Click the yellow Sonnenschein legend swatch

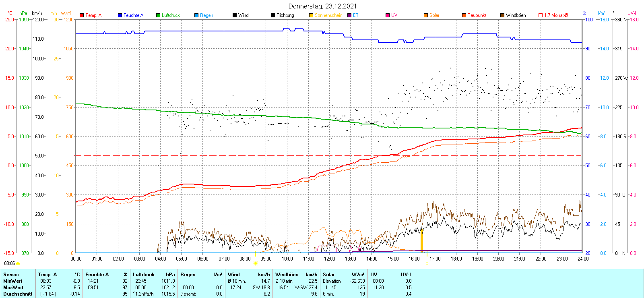[311, 15]
